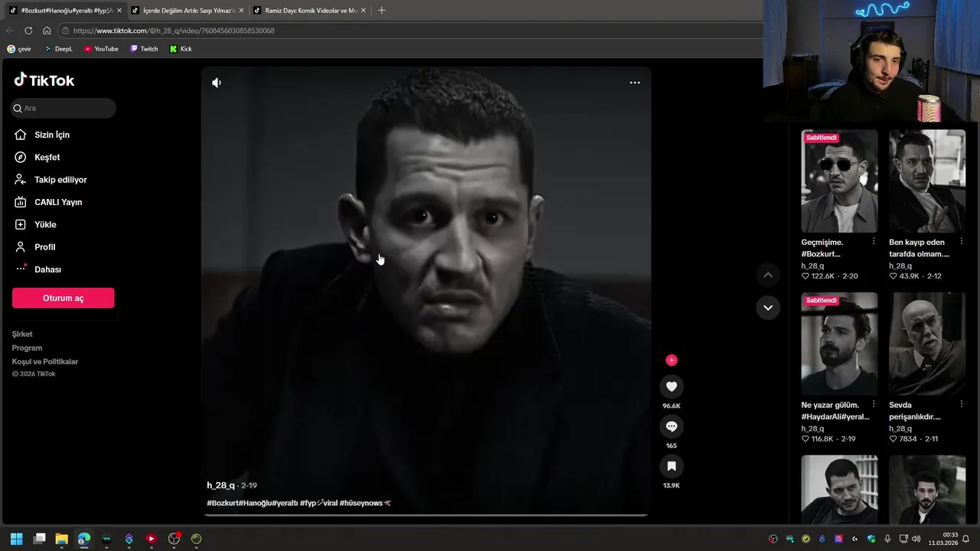Viewport: 980px width, 551px height.
Task: Open the Twitch bookmark
Action: click(x=144, y=49)
